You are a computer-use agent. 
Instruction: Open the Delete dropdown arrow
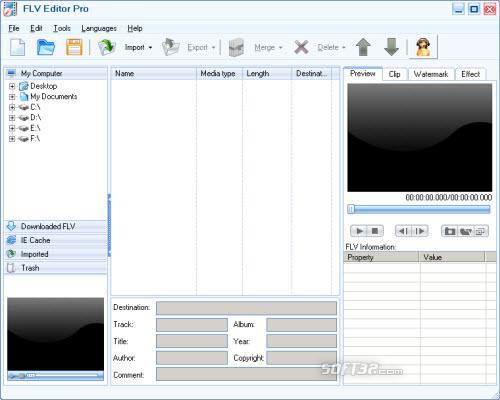pos(344,48)
